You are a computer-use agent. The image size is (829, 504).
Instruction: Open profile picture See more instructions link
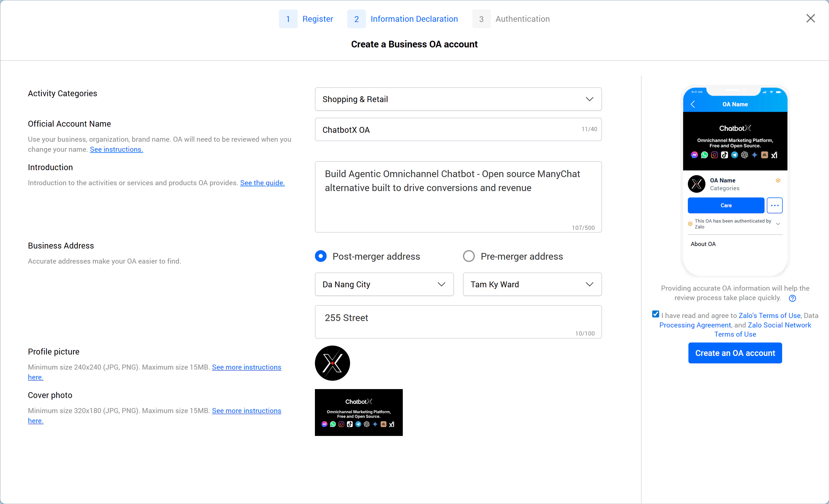tap(246, 367)
